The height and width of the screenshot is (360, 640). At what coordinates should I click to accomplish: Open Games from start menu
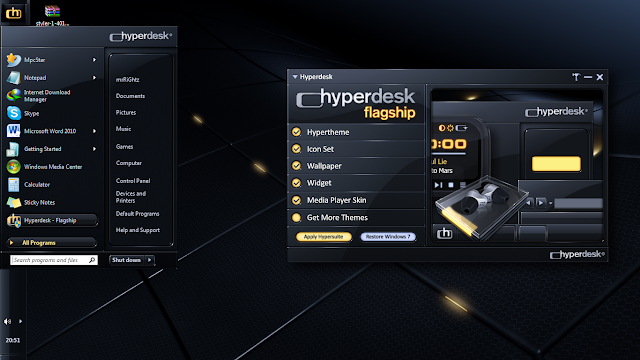coord(124,147)
